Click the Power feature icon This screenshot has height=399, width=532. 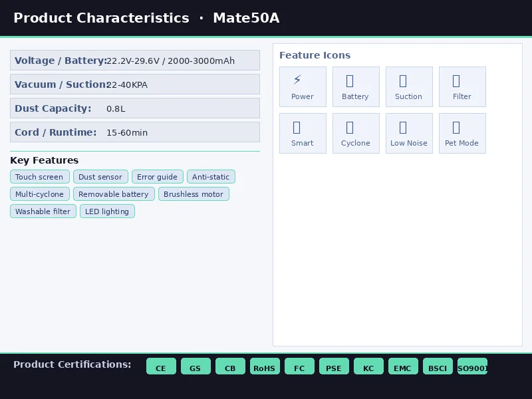pos(303,87)
